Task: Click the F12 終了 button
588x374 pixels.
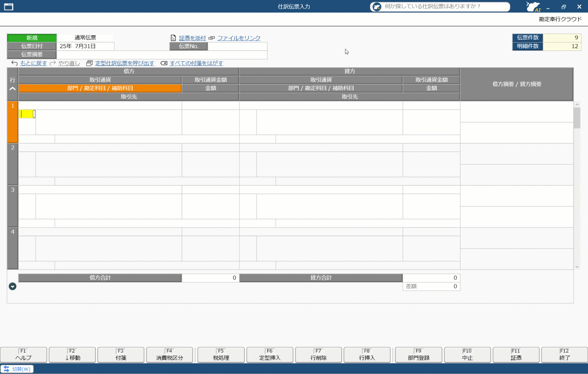Action: [564, 355]
